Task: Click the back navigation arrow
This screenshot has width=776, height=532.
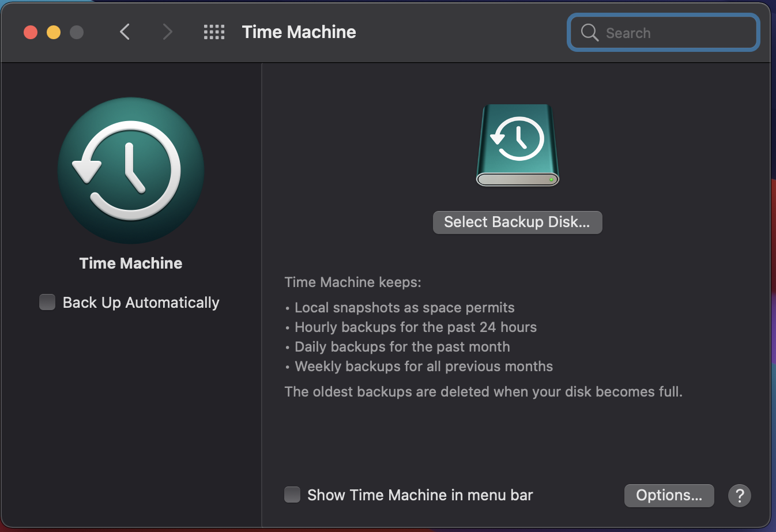Action: (125, 32)
